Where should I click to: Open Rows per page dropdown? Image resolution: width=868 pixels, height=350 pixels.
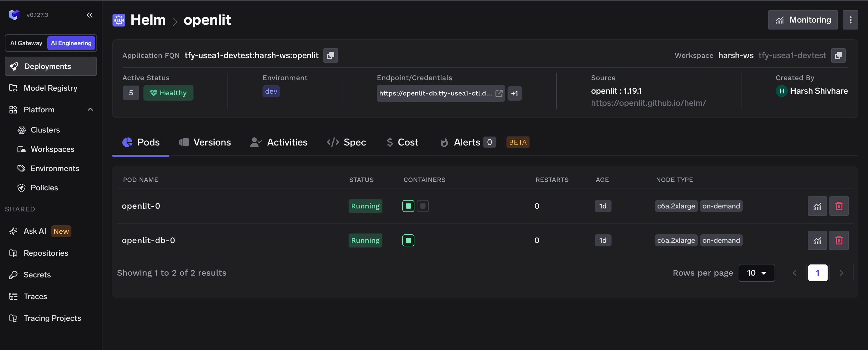pos(756,273)
